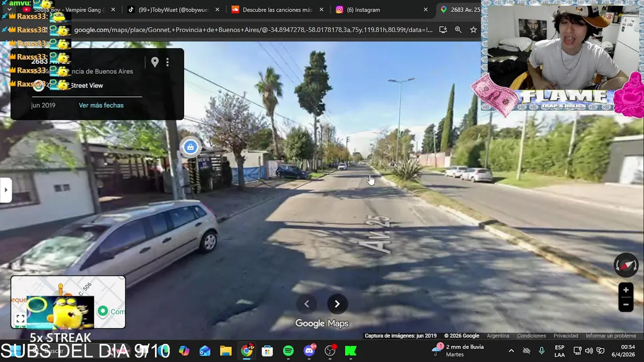Click Informar un problema link
Viewport: 644px width, 362px height.
tap(611, 336)
